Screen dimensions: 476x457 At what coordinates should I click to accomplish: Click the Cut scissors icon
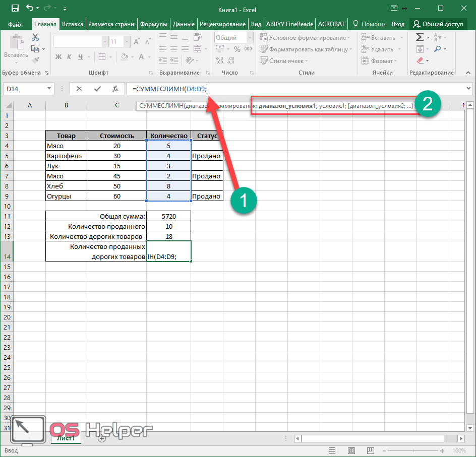[35, 37]
